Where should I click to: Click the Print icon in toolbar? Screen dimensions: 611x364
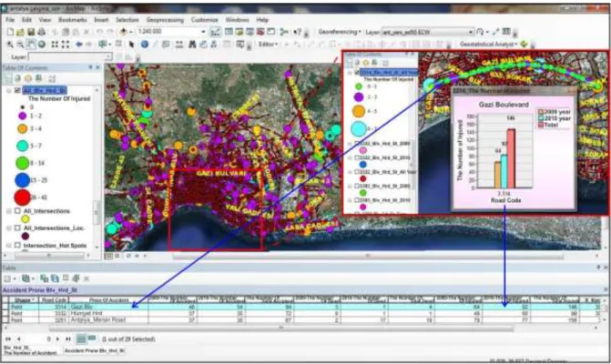click(x=41, y=32)
